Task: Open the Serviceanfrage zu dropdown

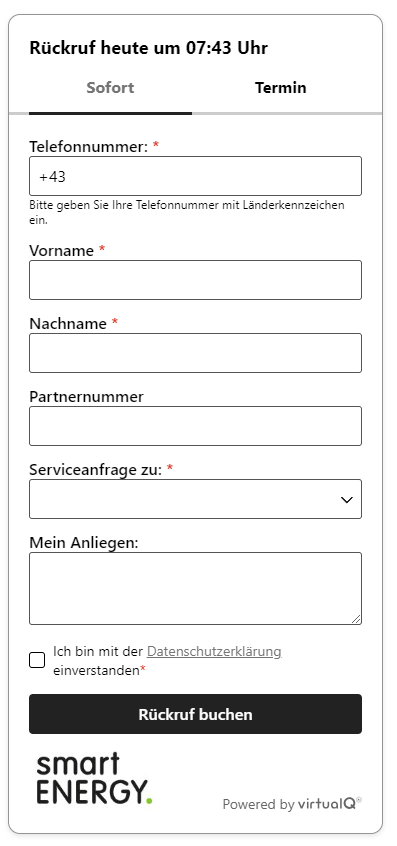Action: coord(195,499)
